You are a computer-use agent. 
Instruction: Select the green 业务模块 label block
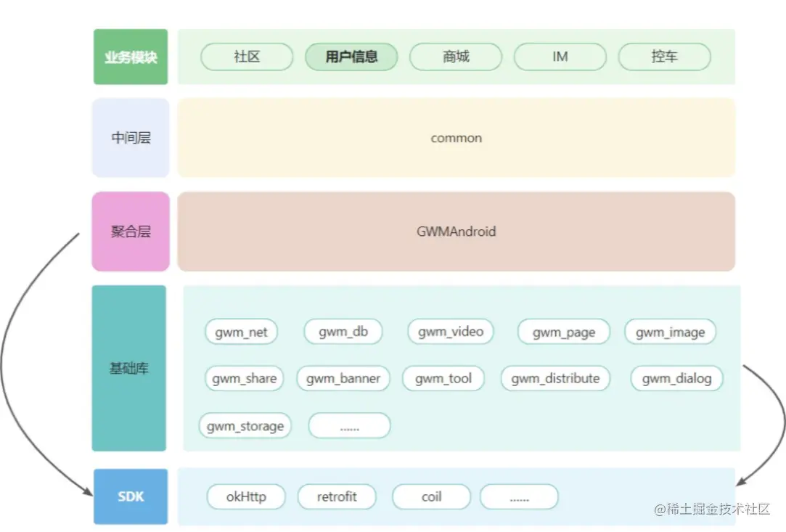[131, 57]
